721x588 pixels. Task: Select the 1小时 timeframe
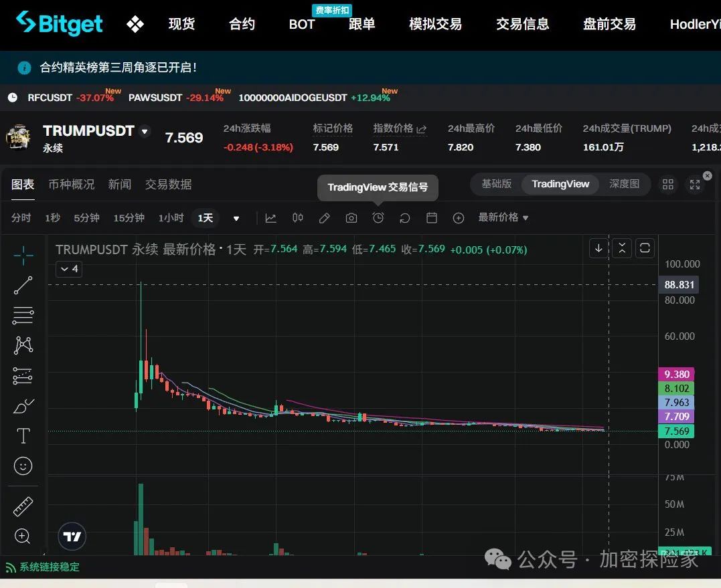click(x=171, y=218)
